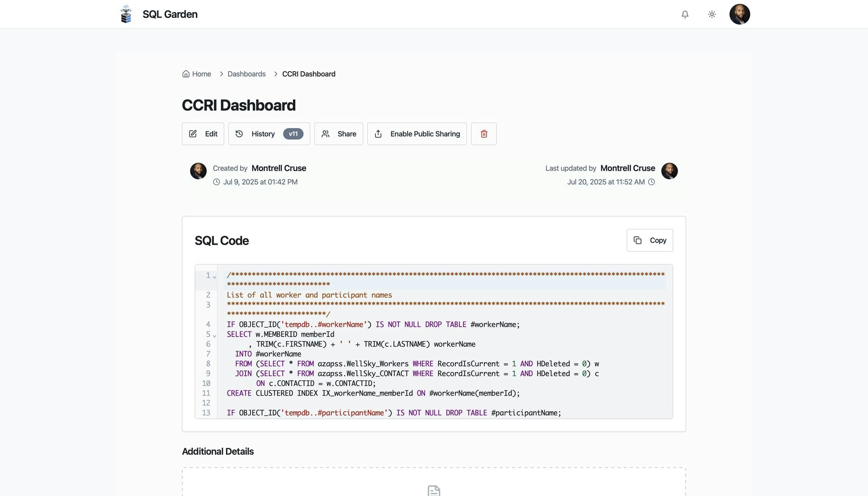868x496 pixels.
Task: Click Montrell Cruse's creator avatar
Action: [198, 171]
